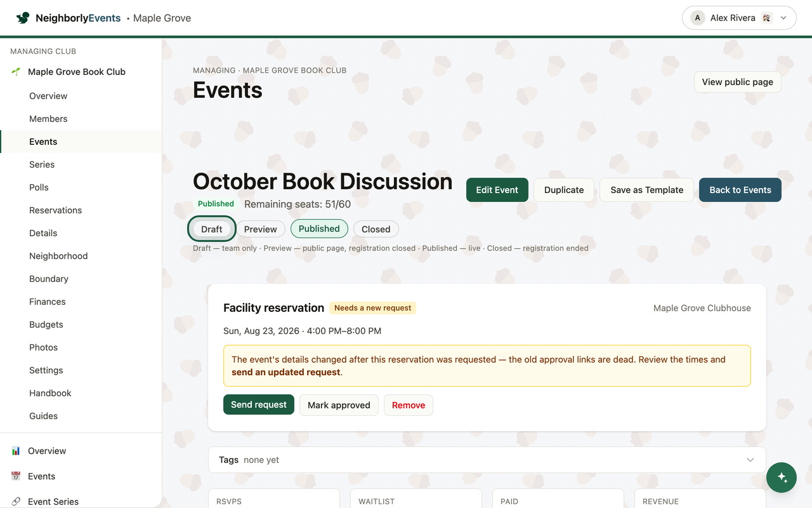Click the 'send an updated request' link text
Image resolution: width=812 pixels, height=508 pixels.
coord(286,372)
